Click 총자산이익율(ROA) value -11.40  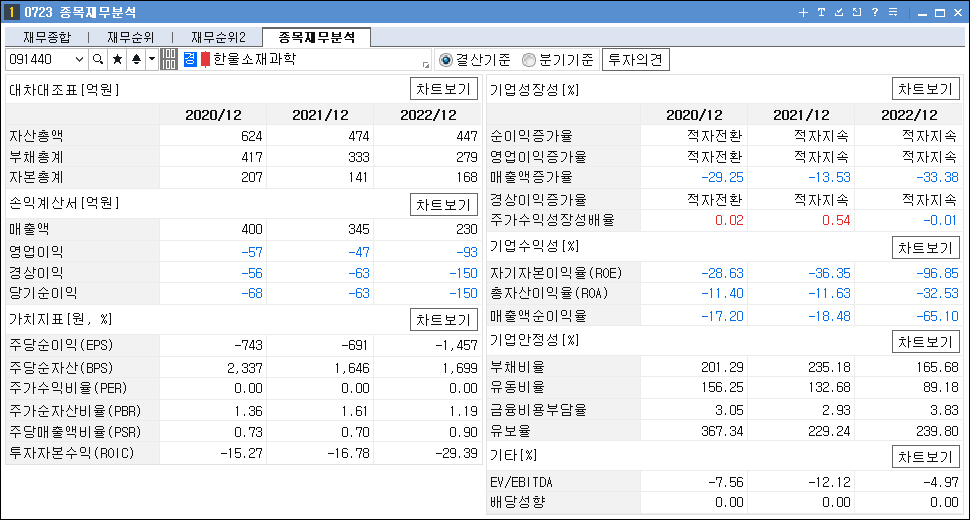[x=722, y=294]
